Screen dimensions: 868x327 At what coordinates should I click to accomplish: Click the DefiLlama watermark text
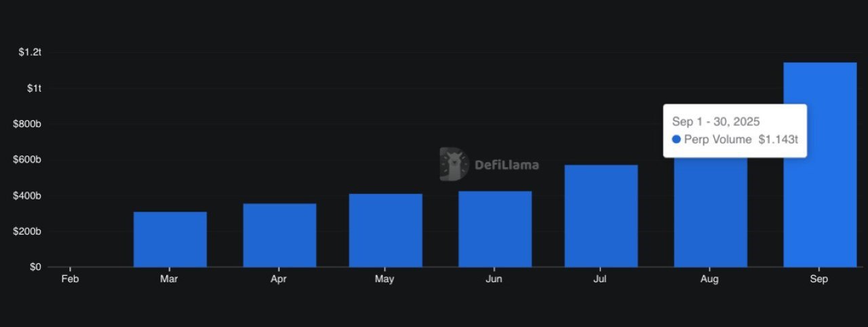coord(507,165)
